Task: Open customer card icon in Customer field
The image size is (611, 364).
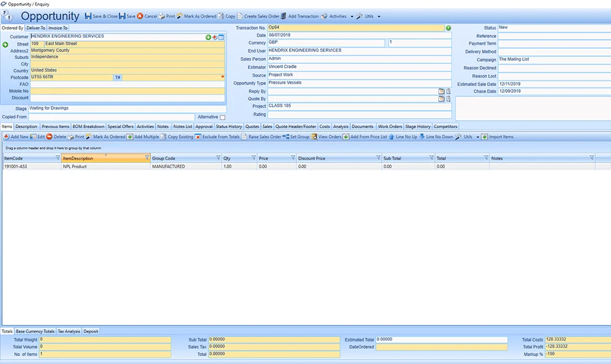Action: pyautogui.click(x=221, y=37)
